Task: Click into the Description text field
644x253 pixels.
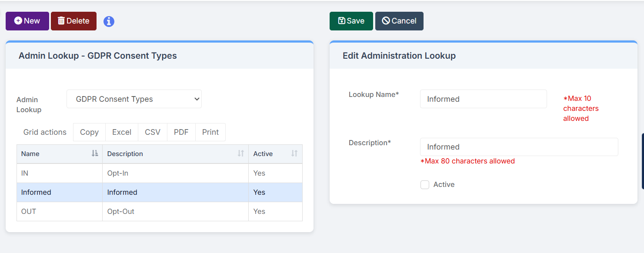Action: coord(518,147)
